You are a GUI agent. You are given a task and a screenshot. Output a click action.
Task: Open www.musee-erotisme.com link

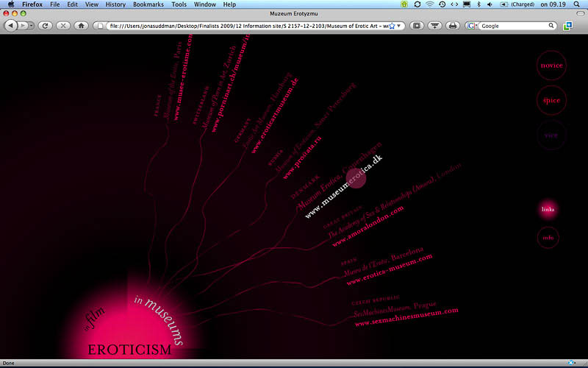tap(182, 78)
